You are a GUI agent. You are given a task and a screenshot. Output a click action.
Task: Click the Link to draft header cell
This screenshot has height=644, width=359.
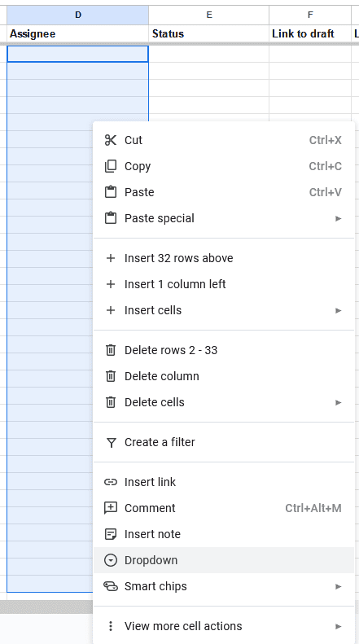coord(310,33)
